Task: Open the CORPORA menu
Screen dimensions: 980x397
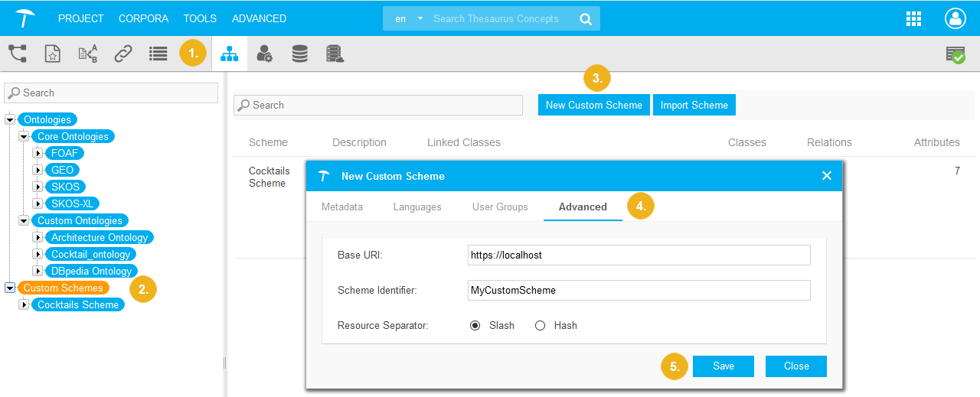Action: coord(143,18)
